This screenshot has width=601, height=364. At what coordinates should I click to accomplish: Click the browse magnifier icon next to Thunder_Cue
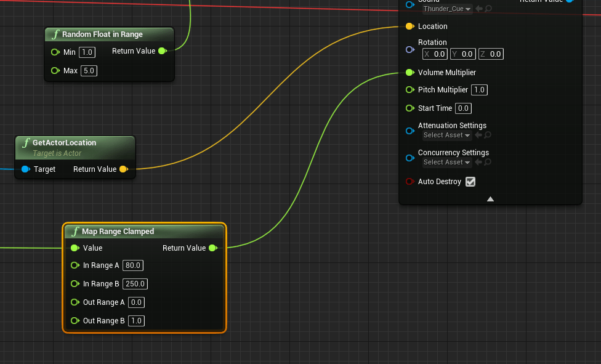[x=488, y=9]
